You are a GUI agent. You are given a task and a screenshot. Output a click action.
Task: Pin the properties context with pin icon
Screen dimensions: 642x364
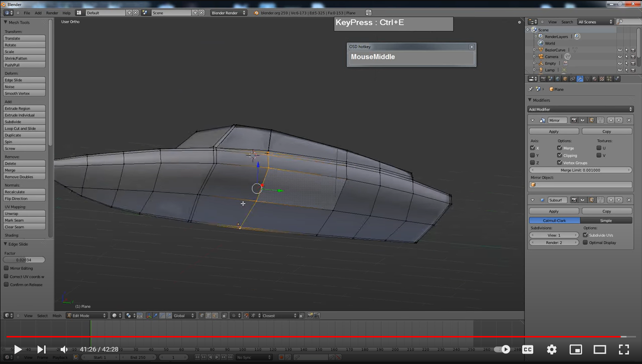(x=531, y=89)
